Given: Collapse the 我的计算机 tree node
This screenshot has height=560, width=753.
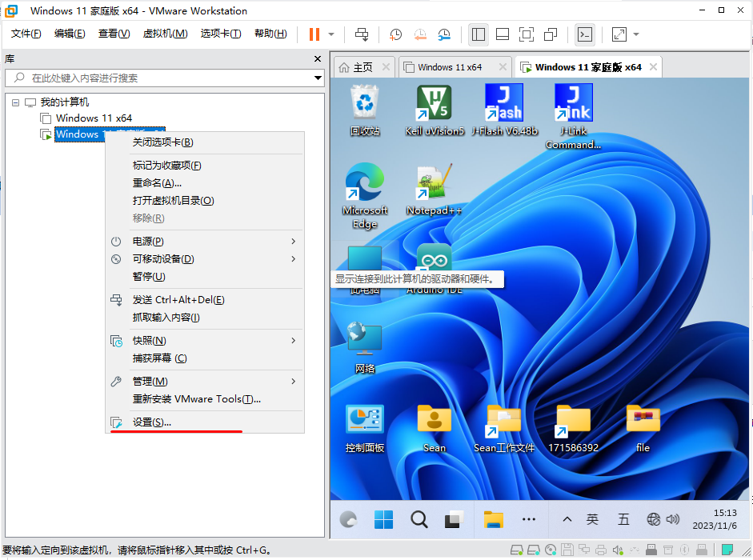Looking at the screenshot, I should click(x=15, y=102).
